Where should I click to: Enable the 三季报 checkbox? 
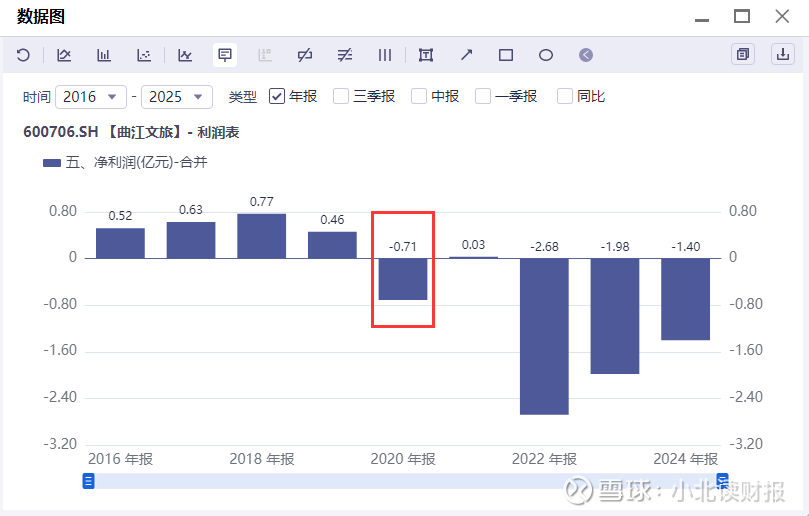[341, 96]
